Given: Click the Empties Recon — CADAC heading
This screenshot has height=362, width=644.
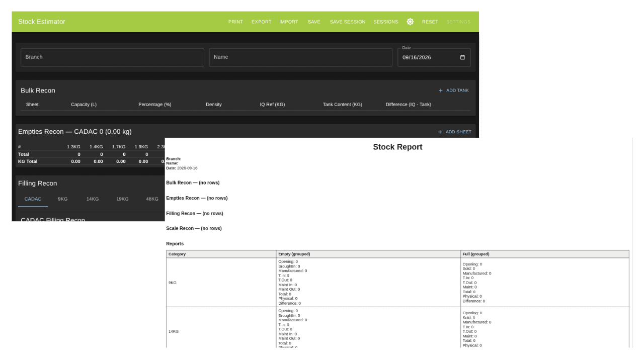Looking at the screenshot, I should (75, 132).
